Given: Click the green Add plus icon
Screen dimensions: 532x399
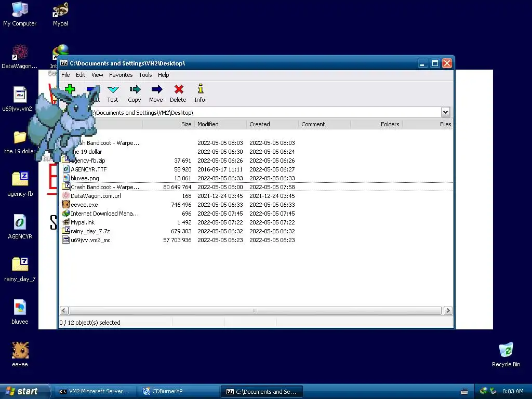Looking at the screenshot, I should (x=70, y=89).
